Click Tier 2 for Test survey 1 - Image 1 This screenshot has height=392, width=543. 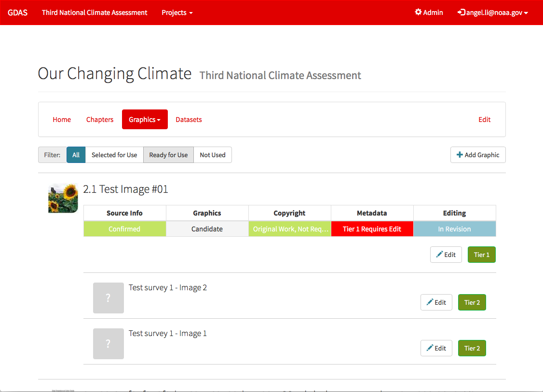tap(472, 348)
